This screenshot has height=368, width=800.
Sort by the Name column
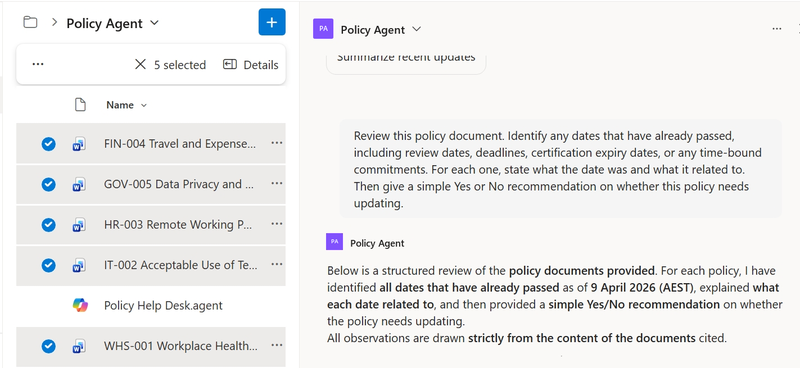(x=127, y=105)
